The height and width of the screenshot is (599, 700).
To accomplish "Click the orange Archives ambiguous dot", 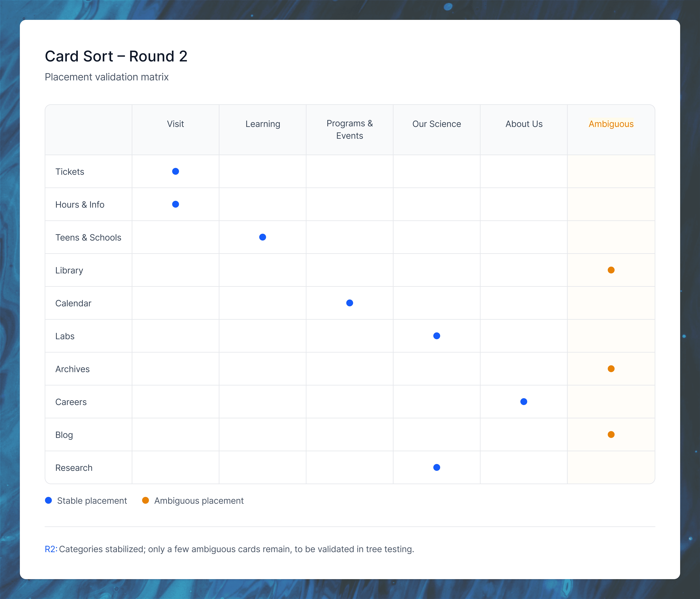I will point(611,369).
